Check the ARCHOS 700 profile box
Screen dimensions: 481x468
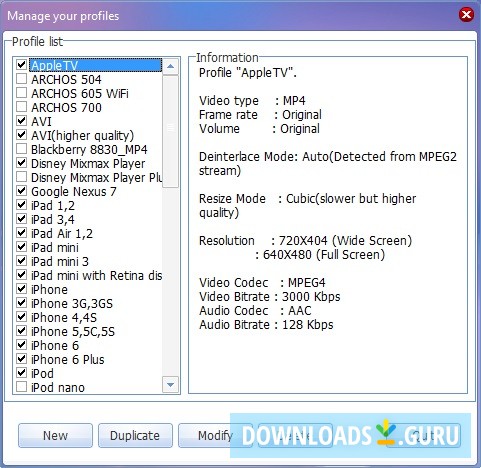coord(22,107)
